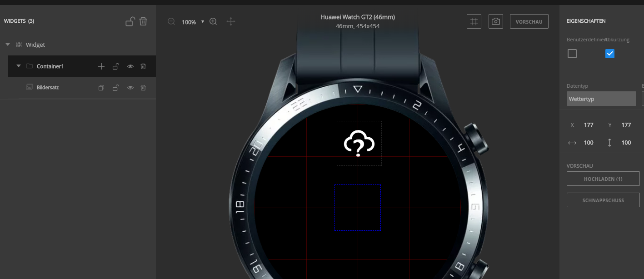Hide the Container1 layer
The height and width of the screenshot is (279, 644).
[x=130, y=66]
